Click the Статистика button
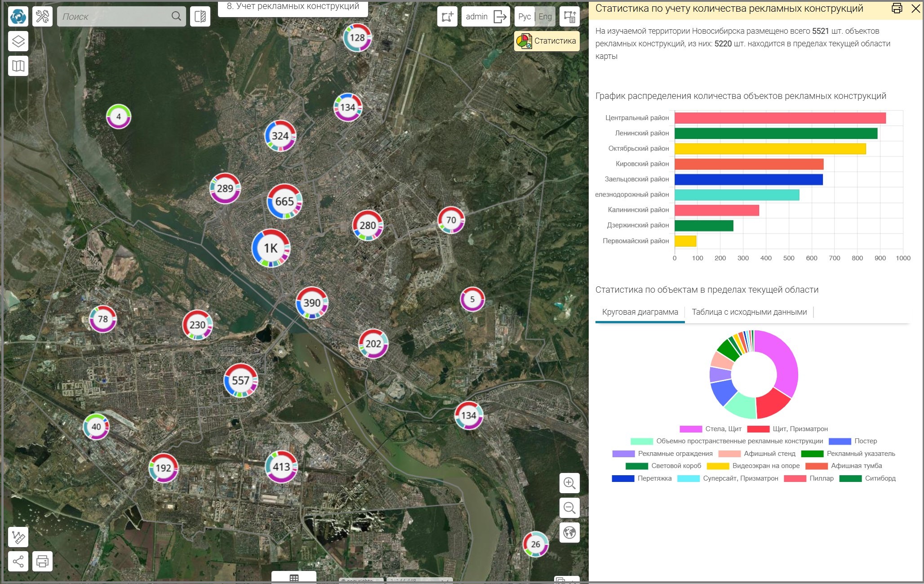 tap(546, 41)
